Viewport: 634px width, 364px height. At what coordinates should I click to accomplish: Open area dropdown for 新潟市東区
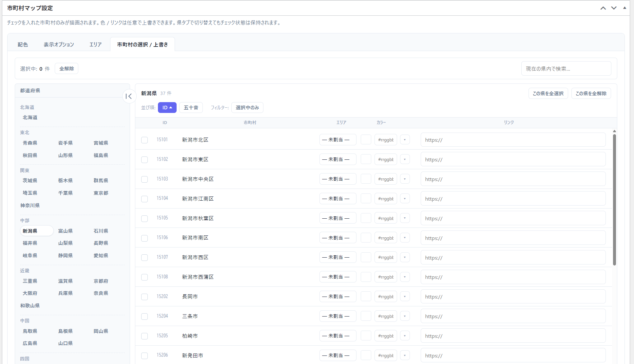[338, 159]
